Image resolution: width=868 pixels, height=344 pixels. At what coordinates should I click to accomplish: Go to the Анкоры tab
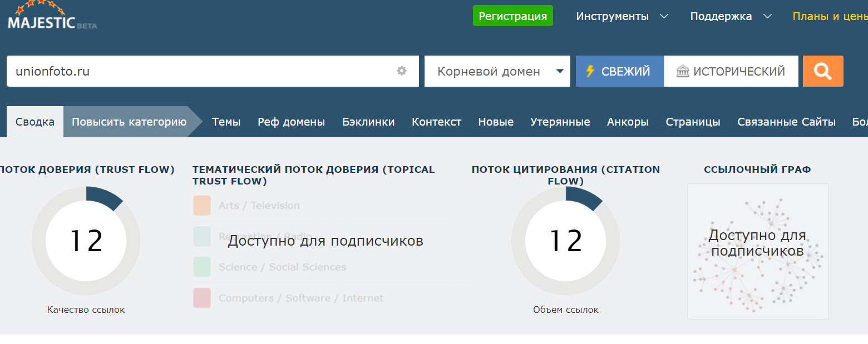pyautogui.click(x=628, y=122)
